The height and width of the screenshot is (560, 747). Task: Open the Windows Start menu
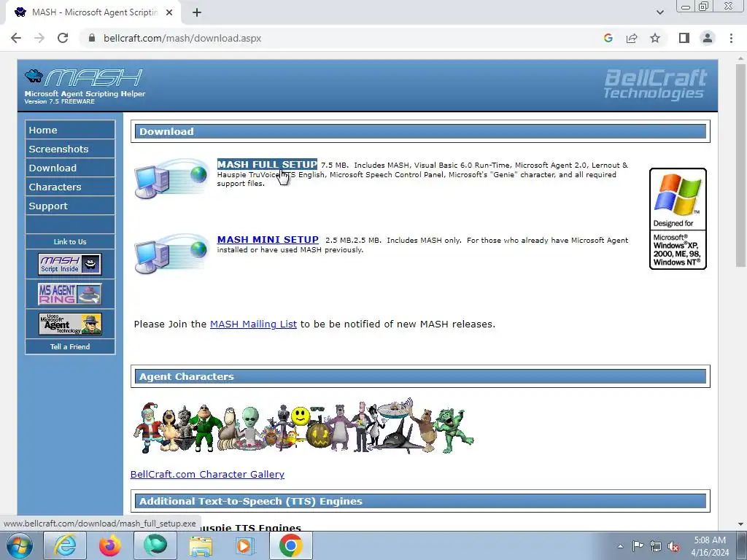[19, 545]
